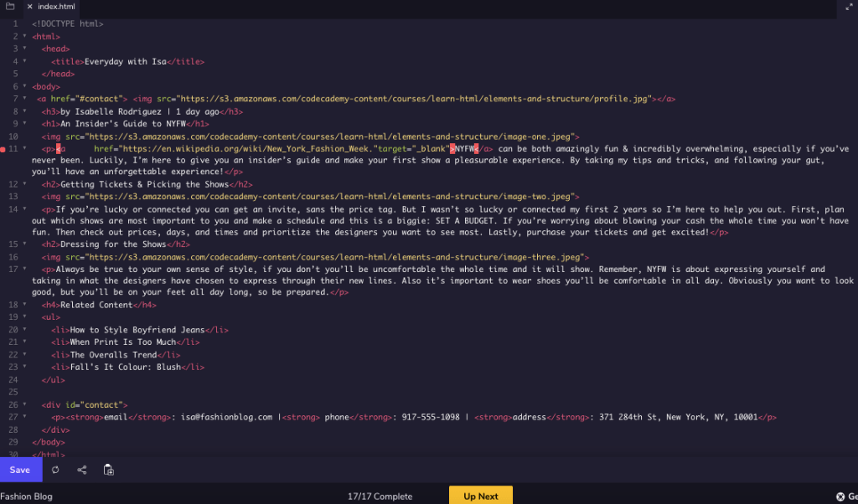Click the 17/17 Complete progress indicator
The height and width of the screenshot is (504, 858).
coord(380,496)
